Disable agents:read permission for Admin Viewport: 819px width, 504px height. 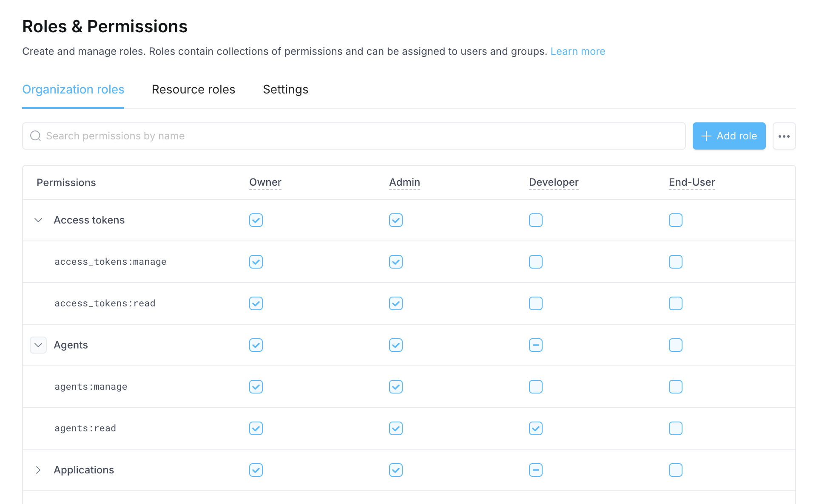point(395,428)
